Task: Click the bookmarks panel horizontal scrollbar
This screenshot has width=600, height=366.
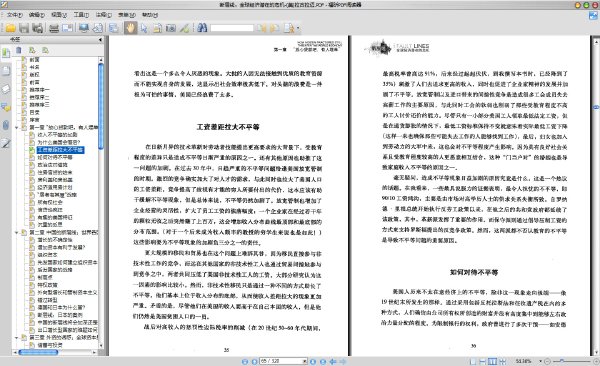Action: coord(38,352)
